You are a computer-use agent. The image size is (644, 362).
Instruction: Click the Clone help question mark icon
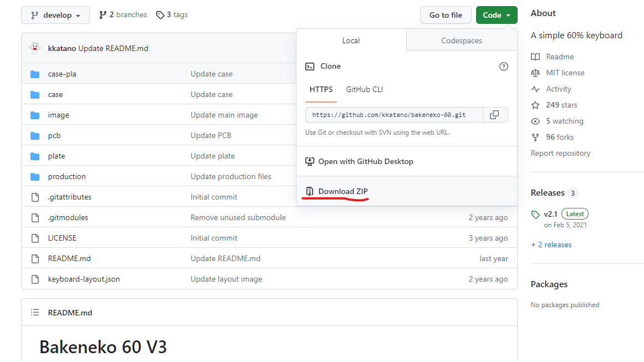pos(504,67)
